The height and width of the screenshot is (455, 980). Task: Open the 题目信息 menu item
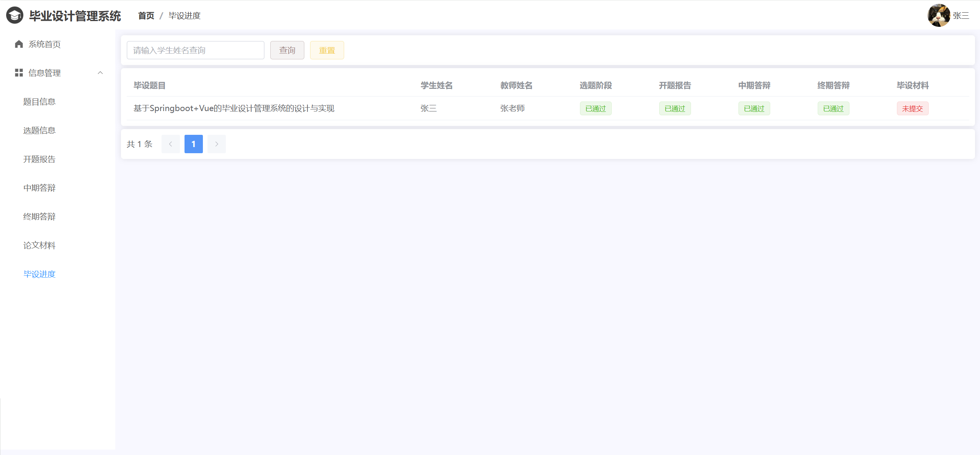tap(39, 102)
